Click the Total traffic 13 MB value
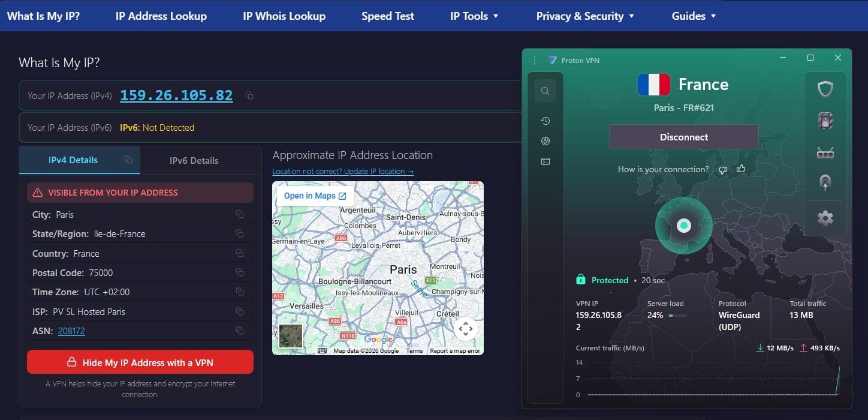 click(x=801, y=315)
